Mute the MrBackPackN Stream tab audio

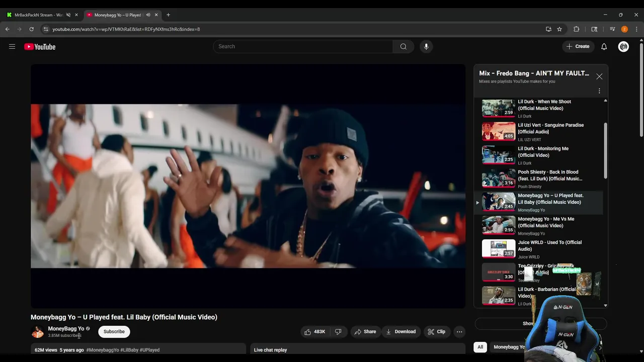(x=68, y=15)
